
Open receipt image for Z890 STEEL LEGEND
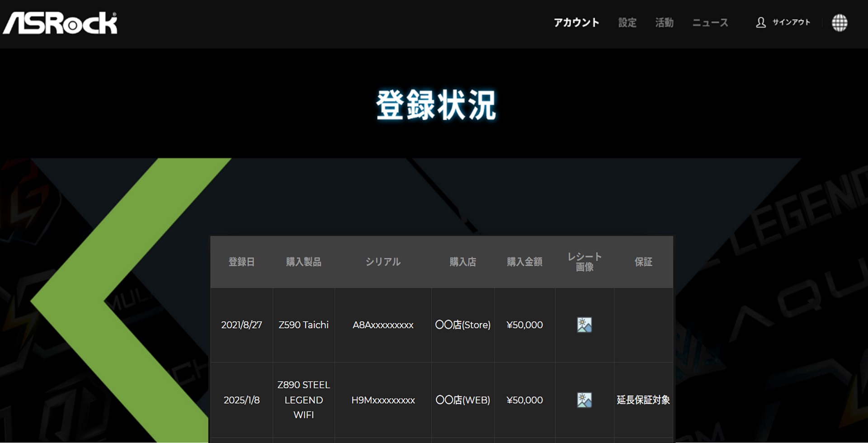[584, 400]
